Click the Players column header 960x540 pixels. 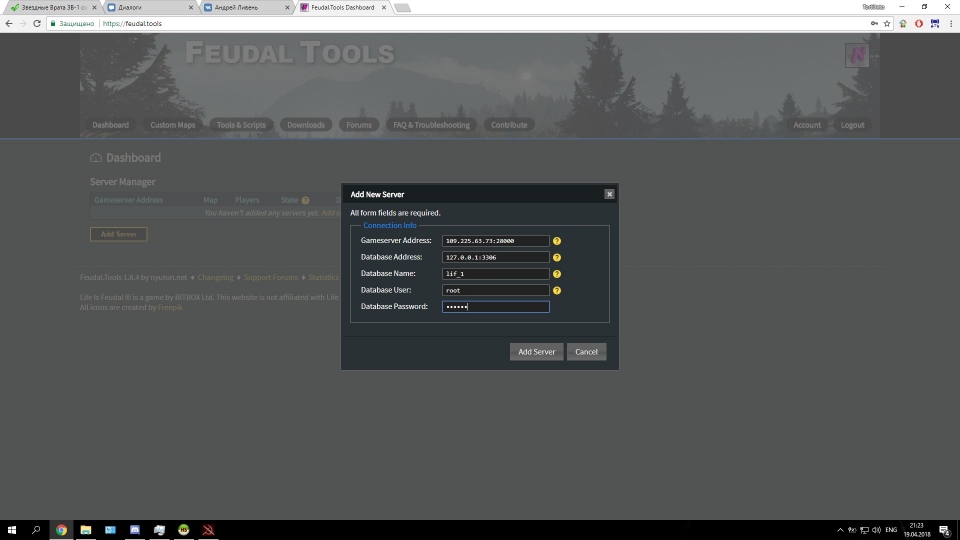coord(247,200)
